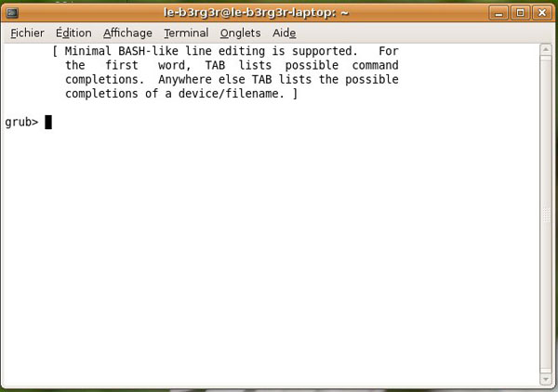Screen dimensions: 558x392
Task: Open the Édition menu
Action: [73, 33]
